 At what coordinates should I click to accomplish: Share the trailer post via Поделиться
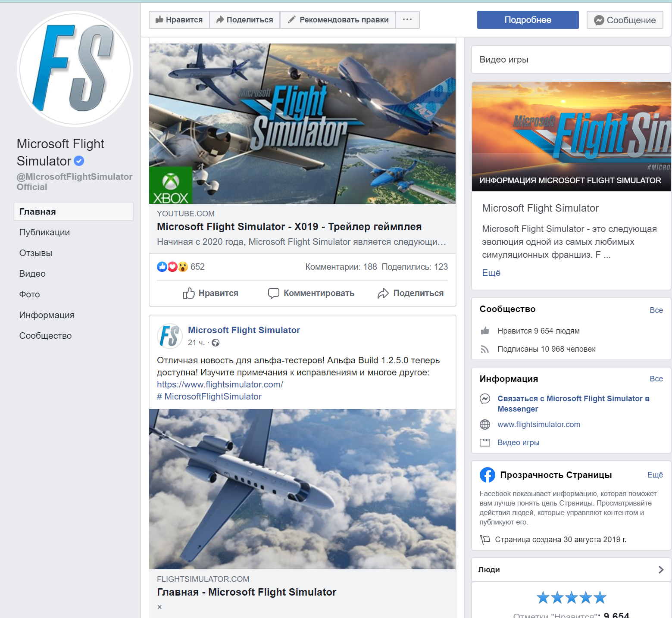click(410, 293)
